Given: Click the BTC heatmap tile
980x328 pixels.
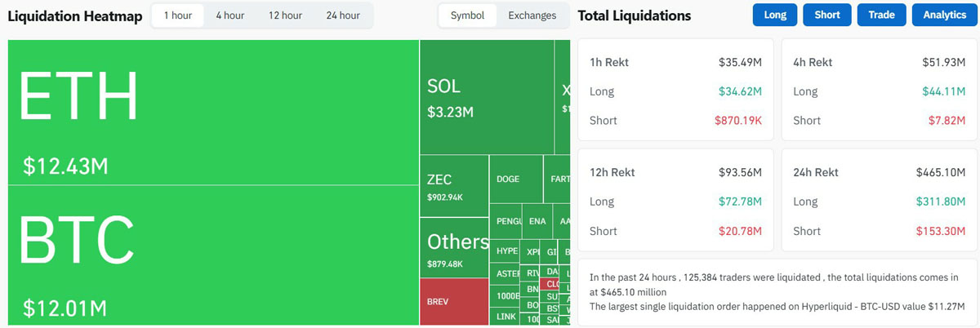Looking at the screenshot, I should (212, 255).
